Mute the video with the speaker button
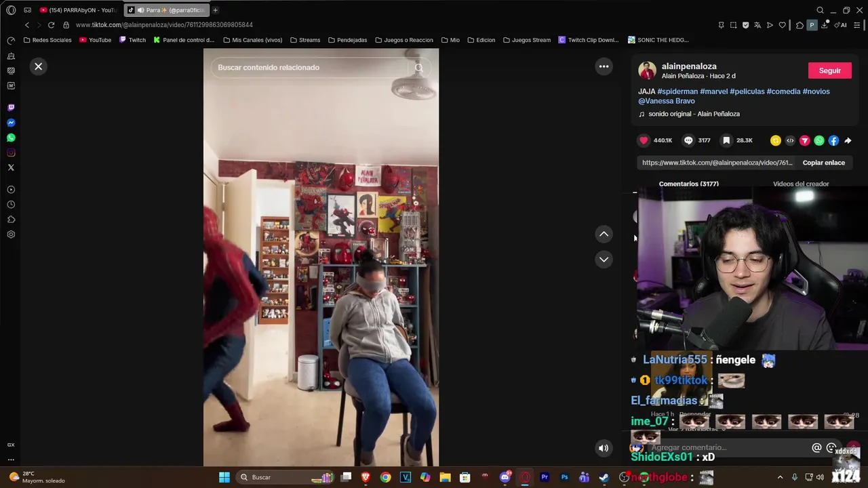 click(x=604, y=448)
